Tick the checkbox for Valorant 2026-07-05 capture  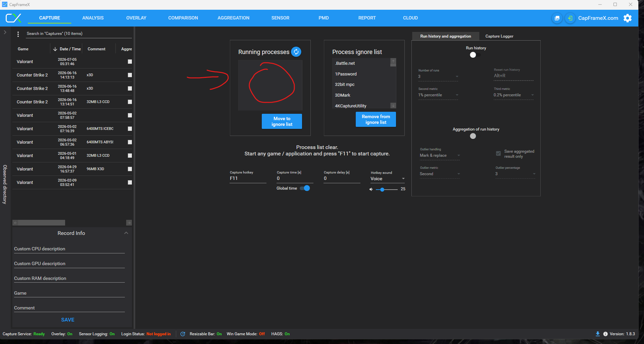pyautogui.click(x=130, y=62)
